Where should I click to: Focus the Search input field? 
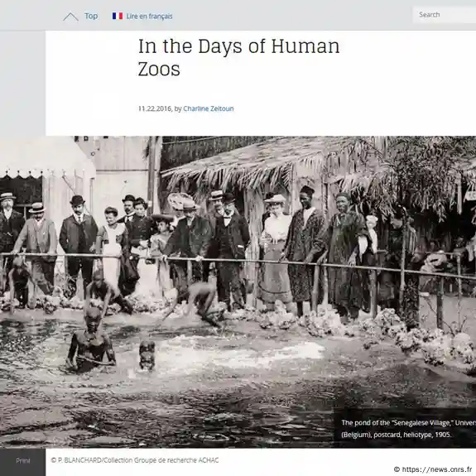[x=445, y=15]
